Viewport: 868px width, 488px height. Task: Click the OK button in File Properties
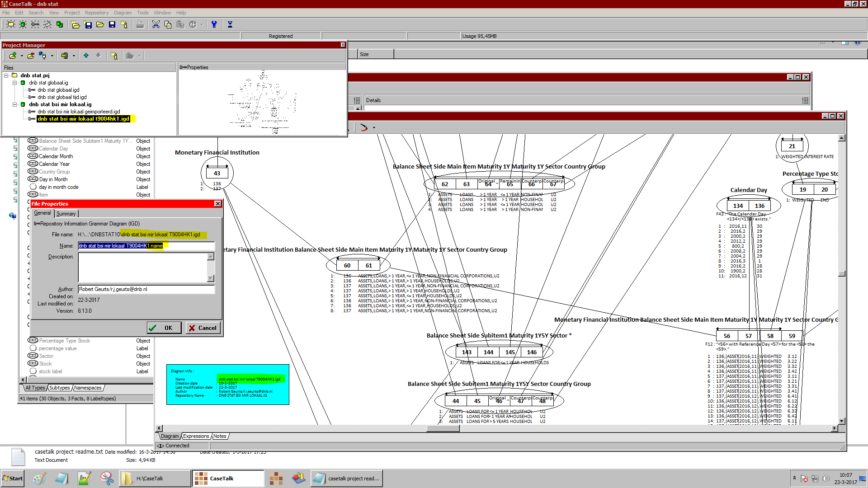pyautogui.click(x=164, y=328)
